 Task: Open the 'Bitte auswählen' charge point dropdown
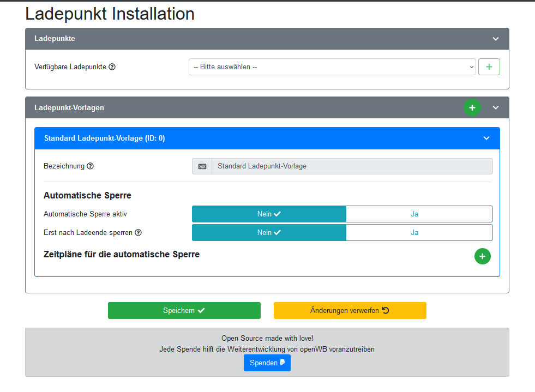332,67
